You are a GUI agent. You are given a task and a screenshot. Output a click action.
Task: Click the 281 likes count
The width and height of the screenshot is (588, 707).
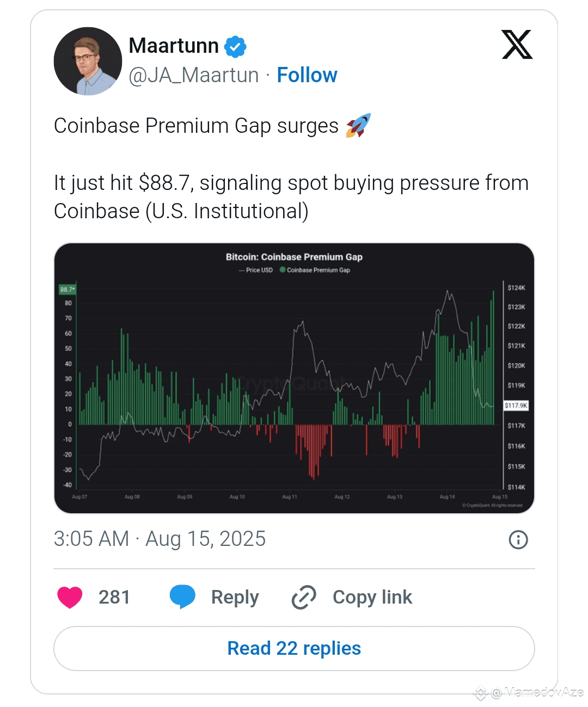coord(114,597)
